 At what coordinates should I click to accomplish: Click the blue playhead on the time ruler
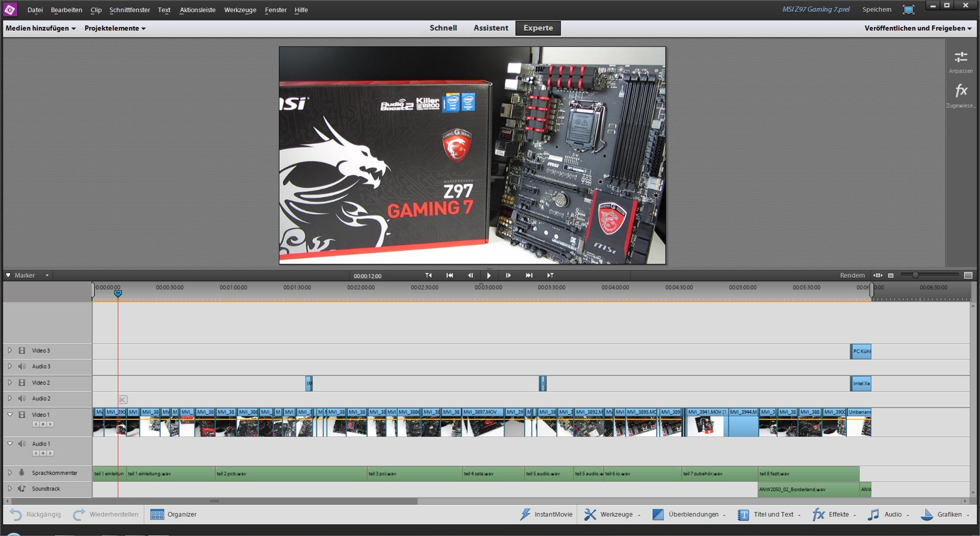click(118, 293)
